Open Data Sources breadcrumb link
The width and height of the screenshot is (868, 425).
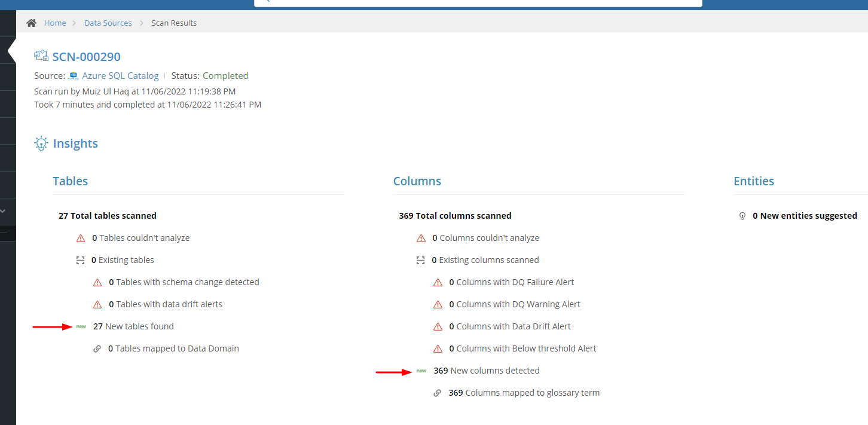coord(108,23)
